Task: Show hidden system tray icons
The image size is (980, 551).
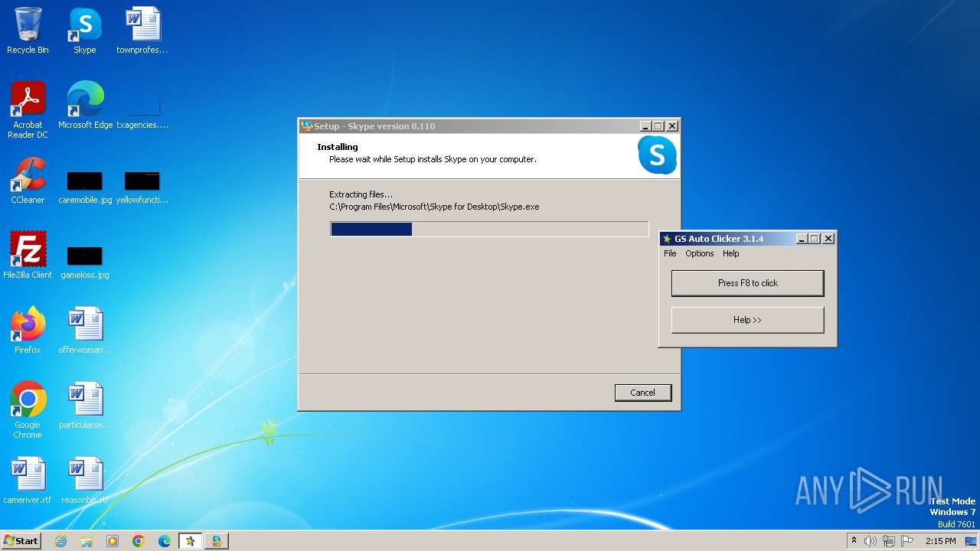Action: (x=854, y=541)
